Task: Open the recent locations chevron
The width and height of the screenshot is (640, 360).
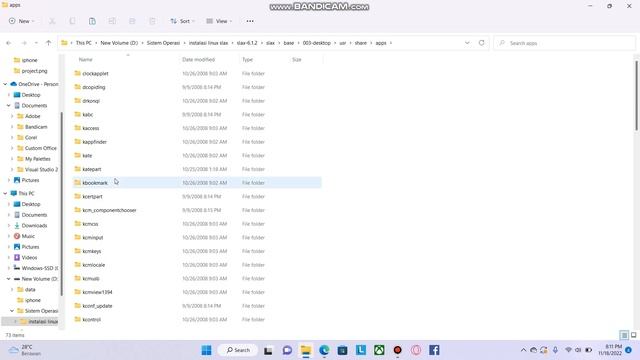Action: (36, 43)
